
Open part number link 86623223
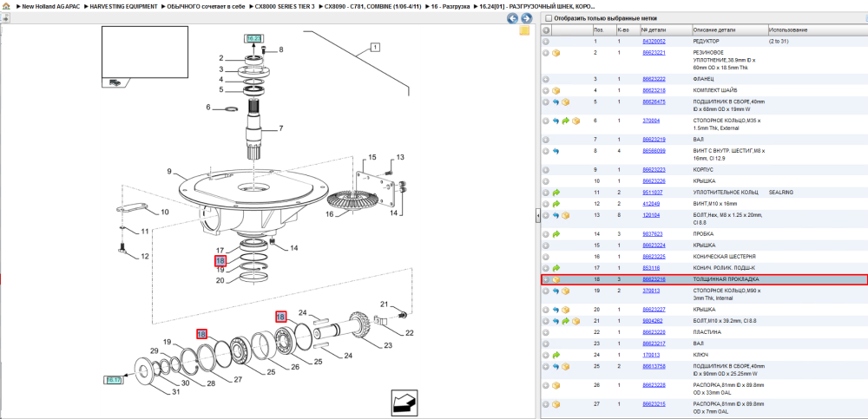[654, 169]
